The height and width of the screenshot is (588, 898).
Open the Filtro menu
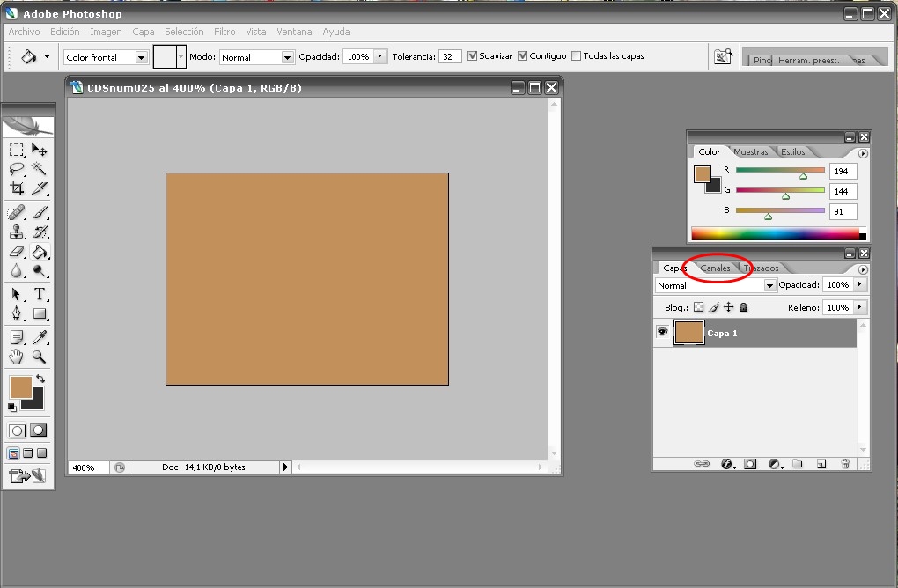click(224, 32)
